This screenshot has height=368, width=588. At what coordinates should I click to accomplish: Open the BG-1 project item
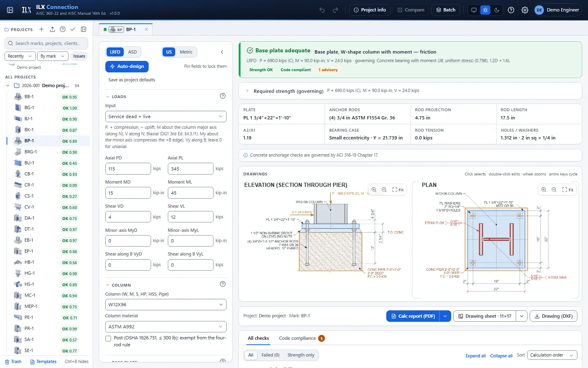click(x=47, y=108)
